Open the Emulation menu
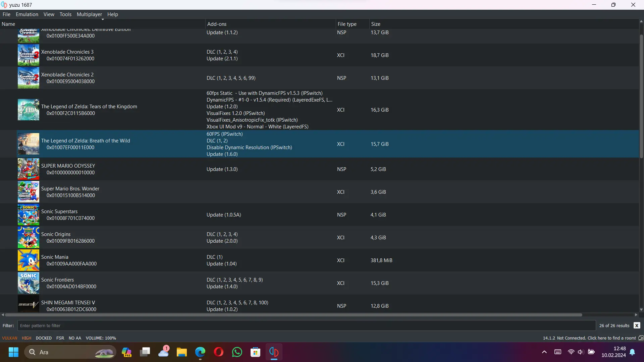Image resolution: width=644 pixels, height=362 pixels. 27,14
